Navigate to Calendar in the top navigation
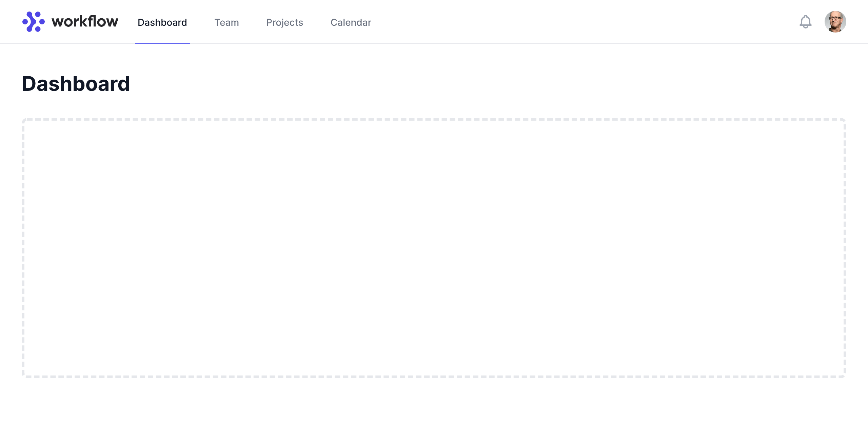The width and height of the screenshot is (868, 427). point(351,22)
